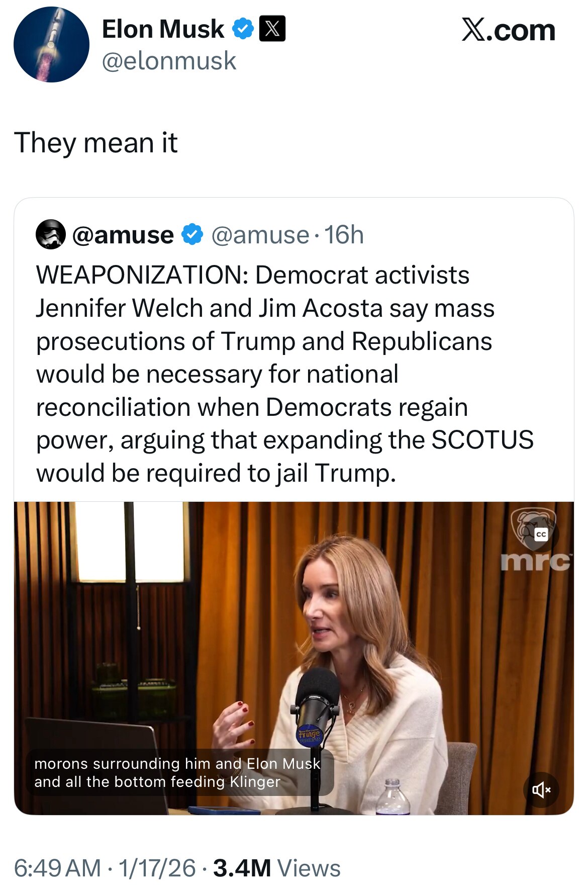Click the mrc watermark logo on video
588x893 pixels.
tap(535, 561)
